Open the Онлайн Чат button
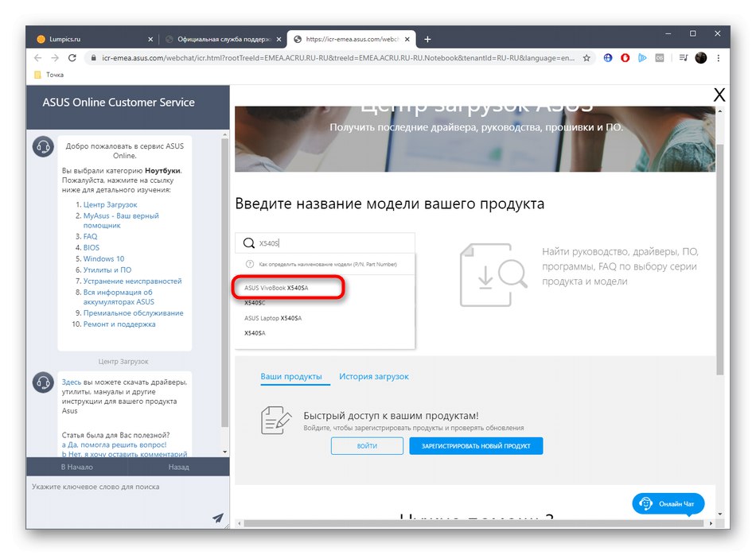Image resolution: width=756 pixels, height=555 pixels. click(x=668, y=504)
